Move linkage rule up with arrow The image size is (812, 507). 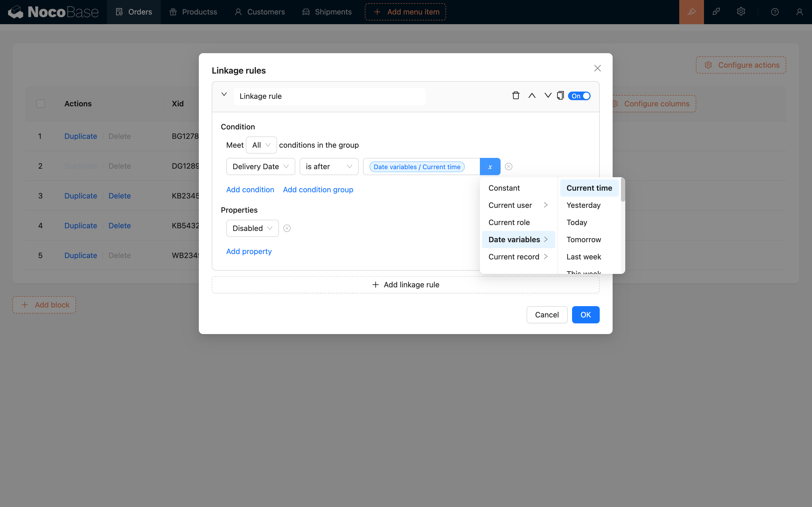(x=532, y=96)
